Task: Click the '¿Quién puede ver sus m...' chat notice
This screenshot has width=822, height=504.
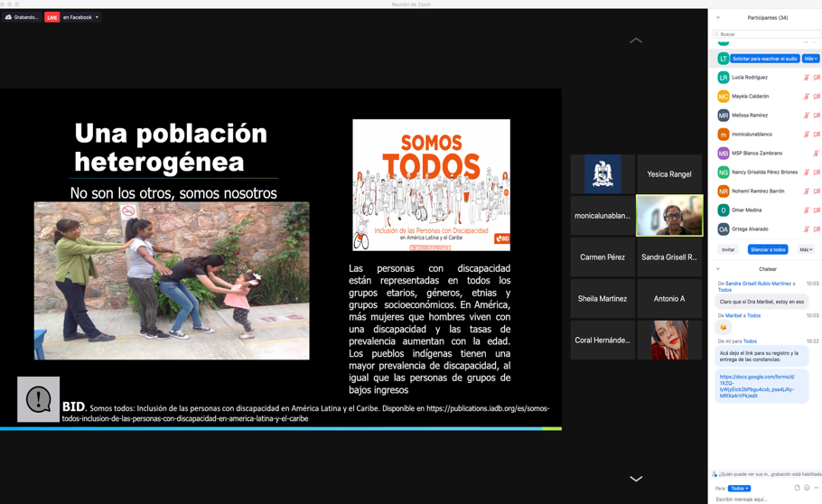Action: 766,474
